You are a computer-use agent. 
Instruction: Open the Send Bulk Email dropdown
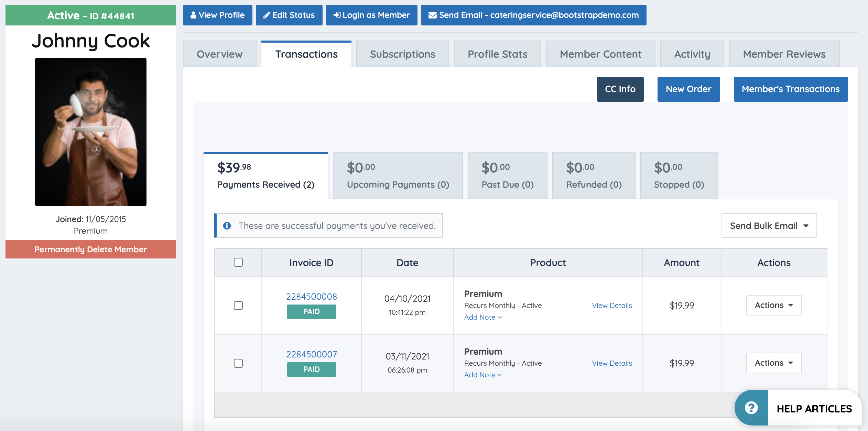point(769,226)
